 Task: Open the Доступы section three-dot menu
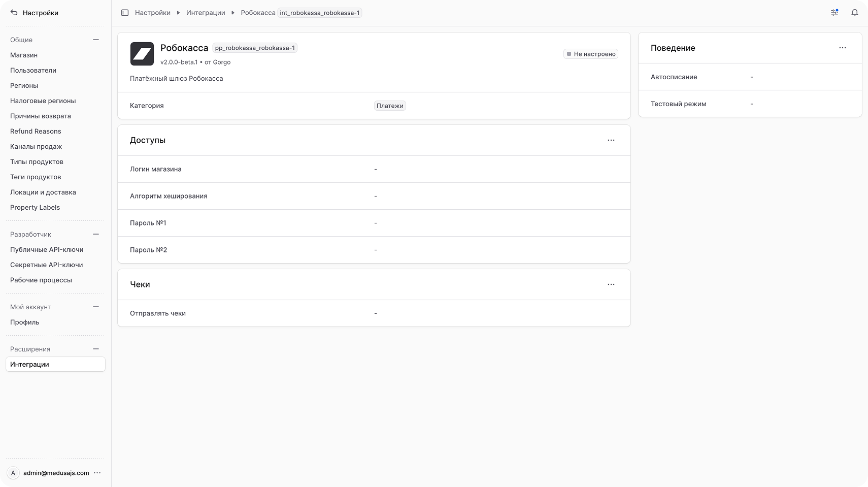tap(611, 140)
